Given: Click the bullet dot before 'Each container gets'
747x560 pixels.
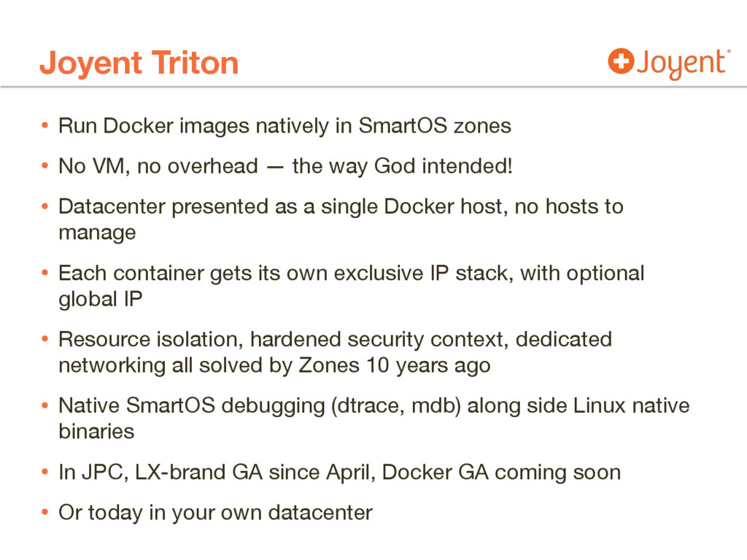Looking at the screenshot, I should pos(44,273).
